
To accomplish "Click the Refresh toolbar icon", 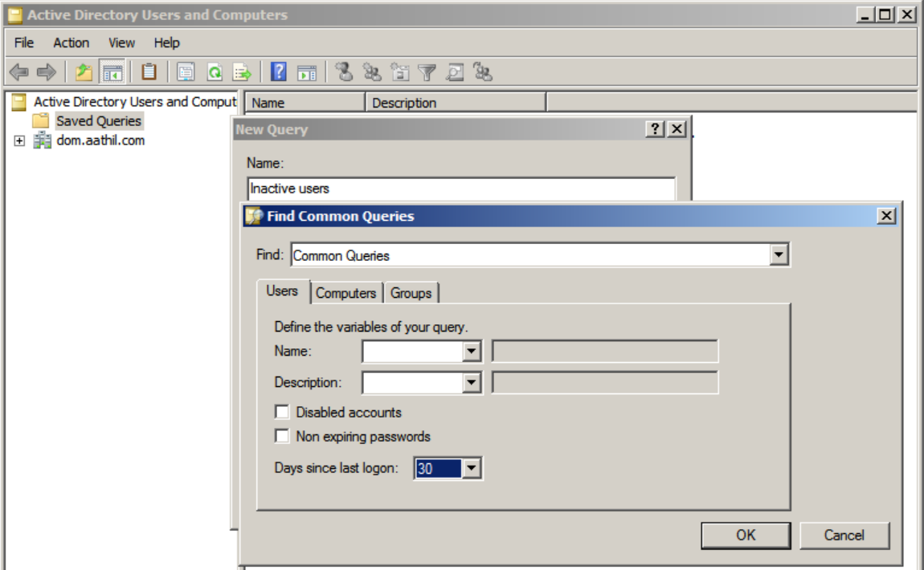I will pyautogui.click(x=215, y=72).
